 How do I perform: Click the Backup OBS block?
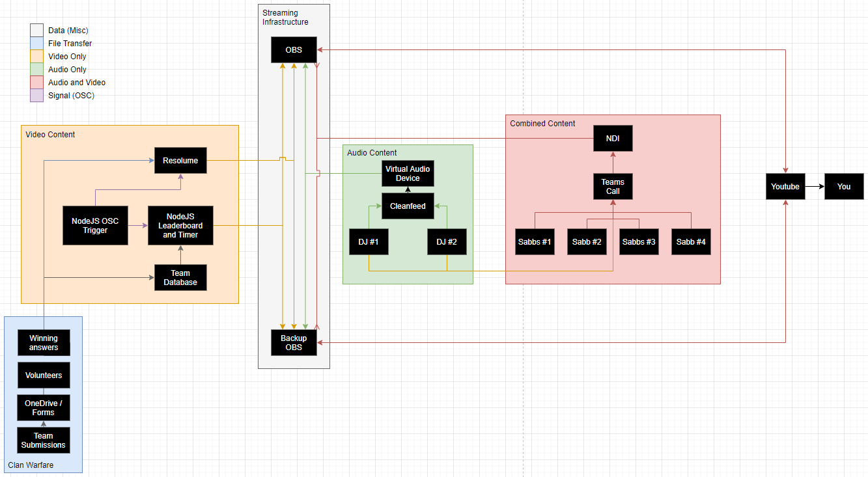click(x=294, y=342)
